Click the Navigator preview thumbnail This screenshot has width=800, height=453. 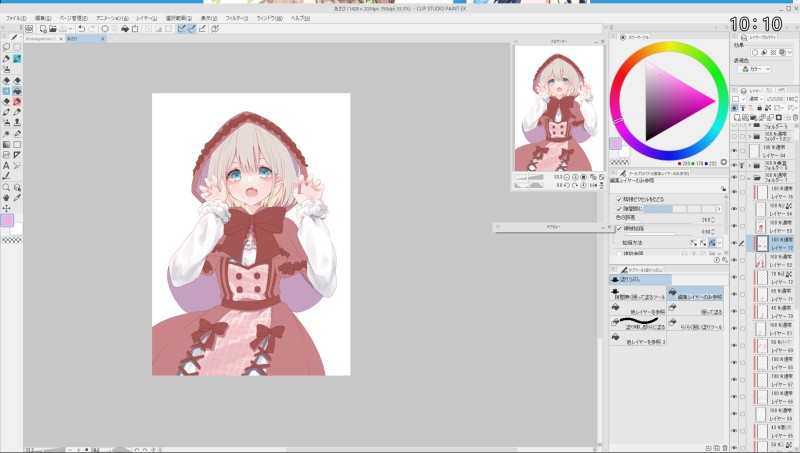tap(559, 108)
